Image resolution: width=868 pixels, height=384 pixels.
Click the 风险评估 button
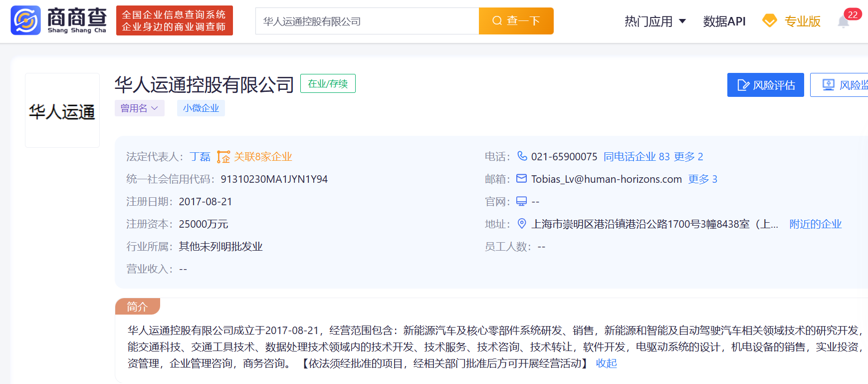[765, 85]
